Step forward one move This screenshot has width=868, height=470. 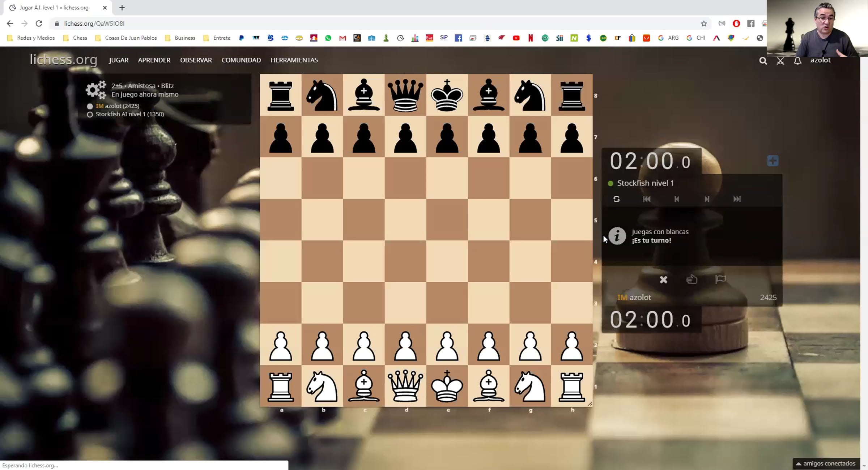[707, 199]
